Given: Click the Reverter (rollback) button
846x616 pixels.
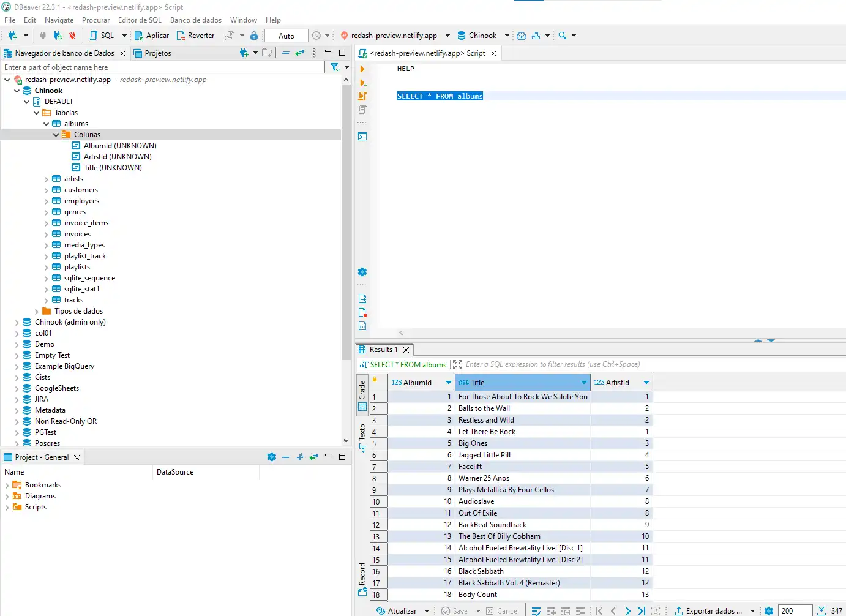Looking at the screenshot, I should click(195, 36).
